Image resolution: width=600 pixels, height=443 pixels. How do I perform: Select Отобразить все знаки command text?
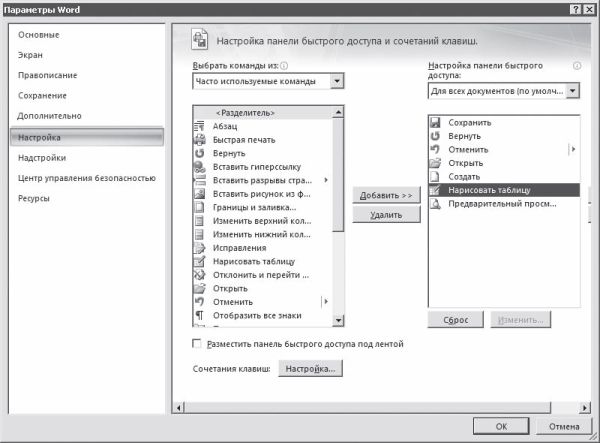(257, 316)
